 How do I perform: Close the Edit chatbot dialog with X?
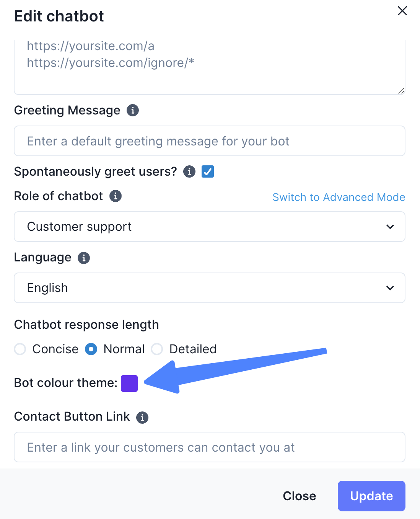[402, 11]
